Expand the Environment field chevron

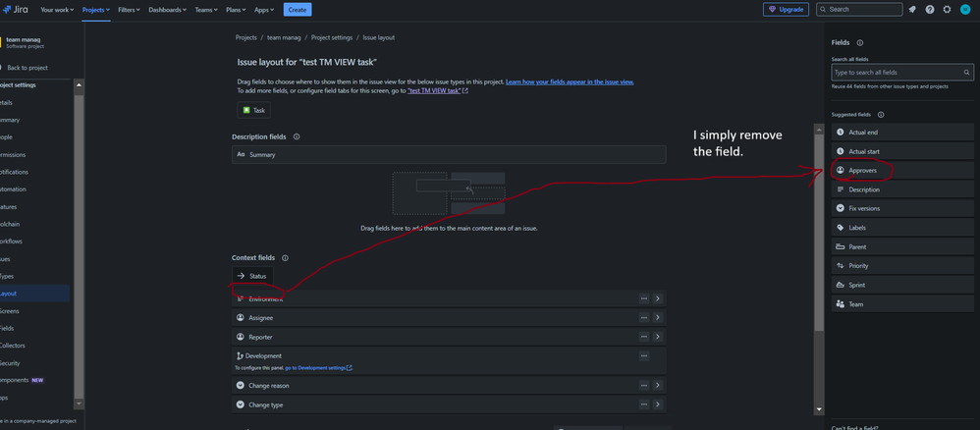coord(657,298)
